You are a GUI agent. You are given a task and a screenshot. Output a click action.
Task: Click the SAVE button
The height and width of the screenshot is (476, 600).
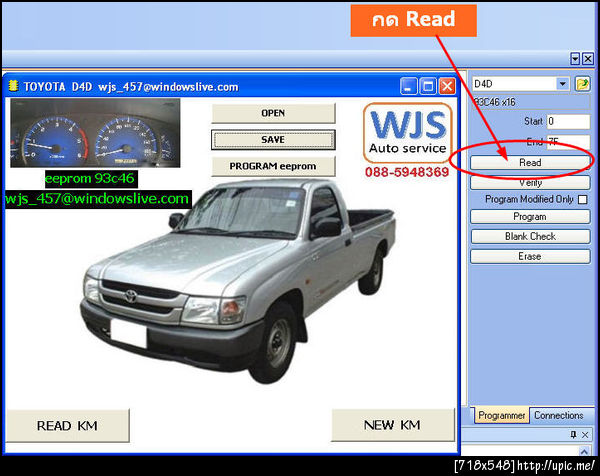[x=273, y=140]
